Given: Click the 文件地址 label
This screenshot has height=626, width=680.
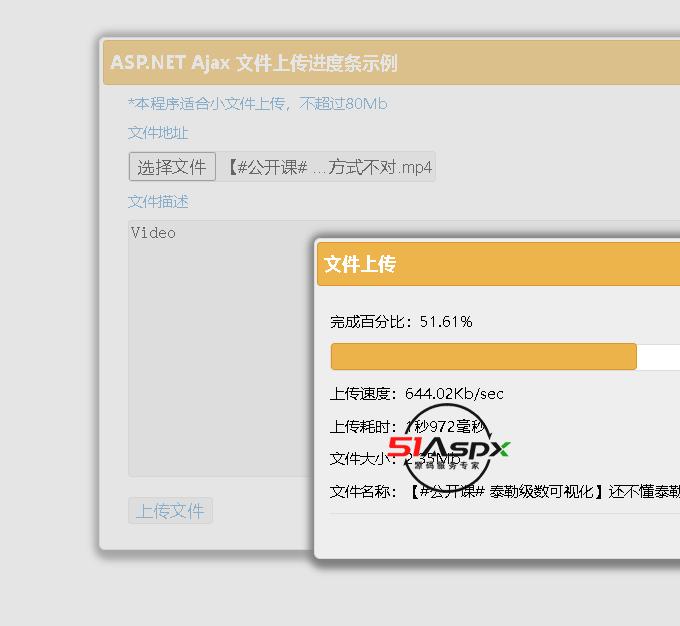Looking at the screenshot, I should point(158,133).
